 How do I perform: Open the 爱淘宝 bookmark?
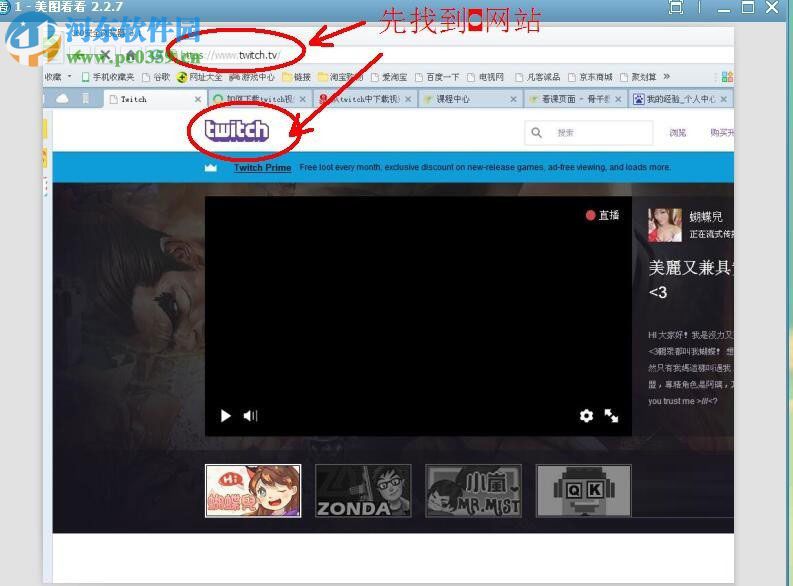pyautogui.click(x=389, y=77)
